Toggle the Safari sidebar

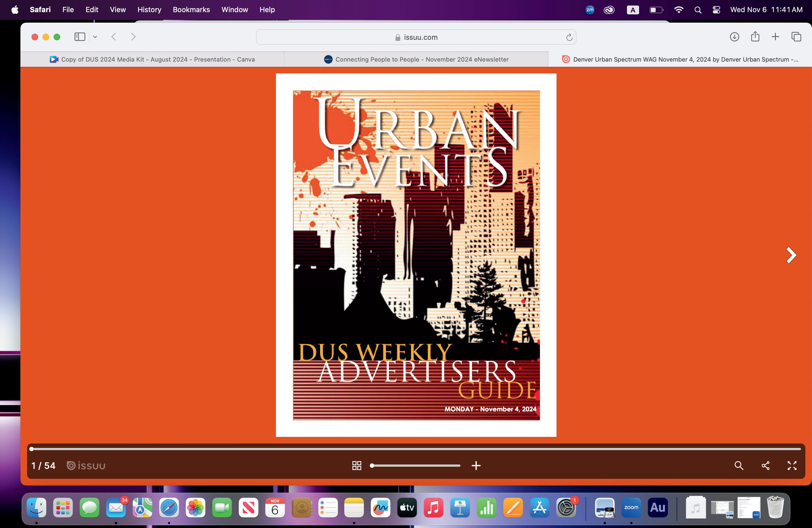[80, 37]
